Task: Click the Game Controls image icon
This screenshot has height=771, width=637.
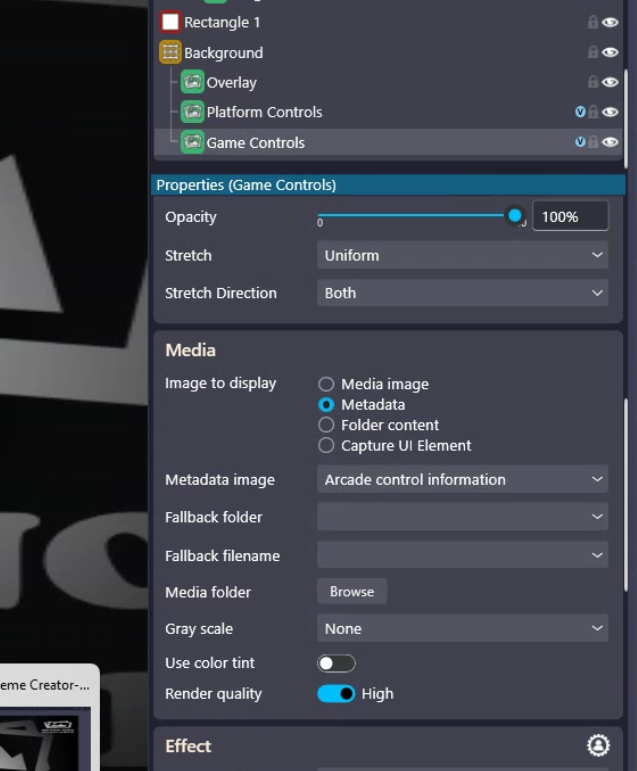Action: coord(192,142)
